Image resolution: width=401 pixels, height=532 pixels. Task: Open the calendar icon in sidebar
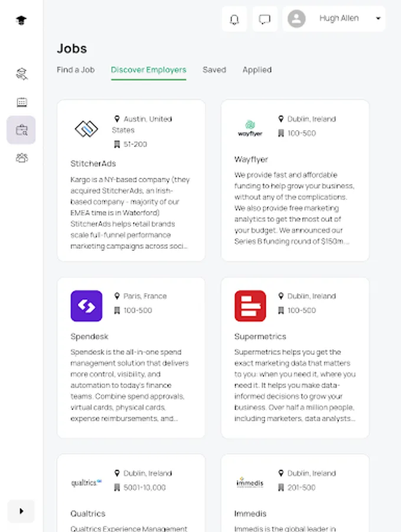[22, 102]
